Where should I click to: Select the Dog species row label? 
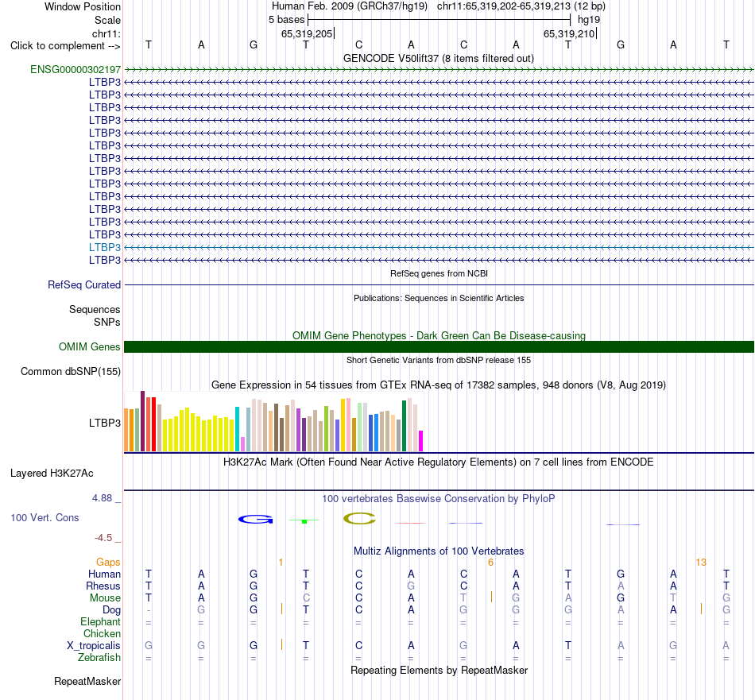(x=111, y=610)
